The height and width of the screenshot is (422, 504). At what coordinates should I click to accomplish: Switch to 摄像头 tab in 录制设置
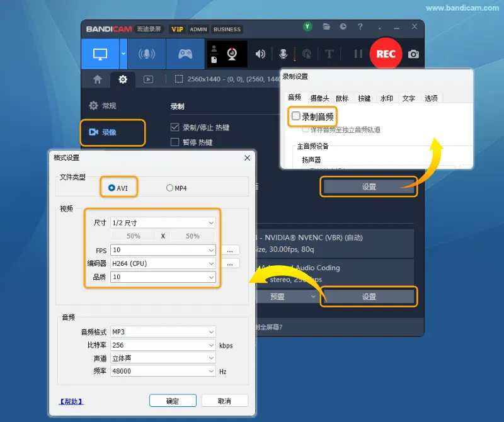[x=319, y=98]
